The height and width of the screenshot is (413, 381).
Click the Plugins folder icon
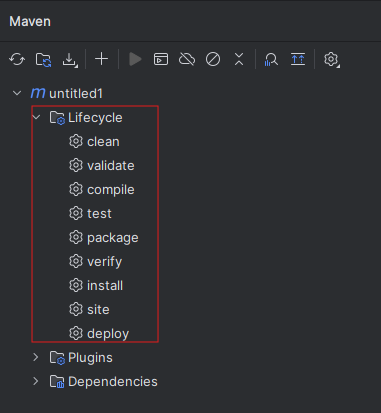tap(57, 358)
